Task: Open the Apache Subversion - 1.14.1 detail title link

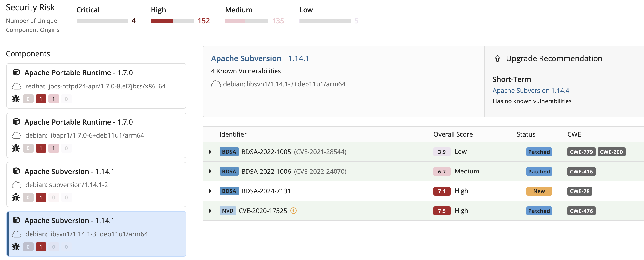Action: [260, 58]
